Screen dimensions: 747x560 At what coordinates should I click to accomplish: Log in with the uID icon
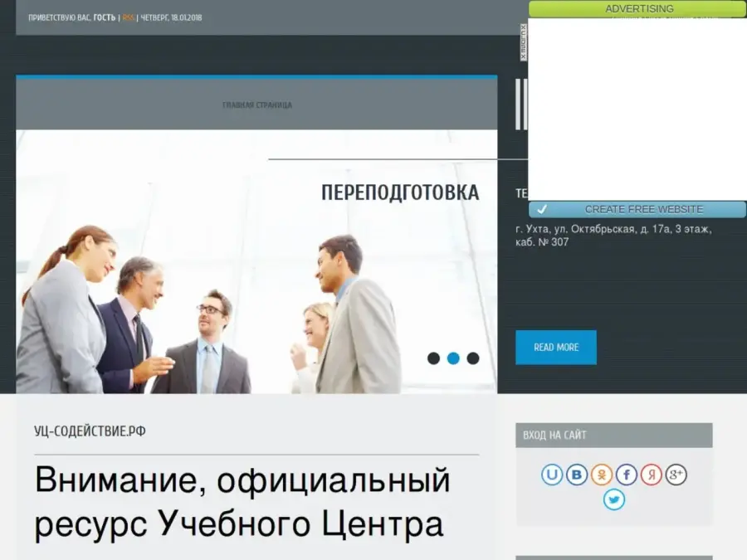tap(552, 475)
